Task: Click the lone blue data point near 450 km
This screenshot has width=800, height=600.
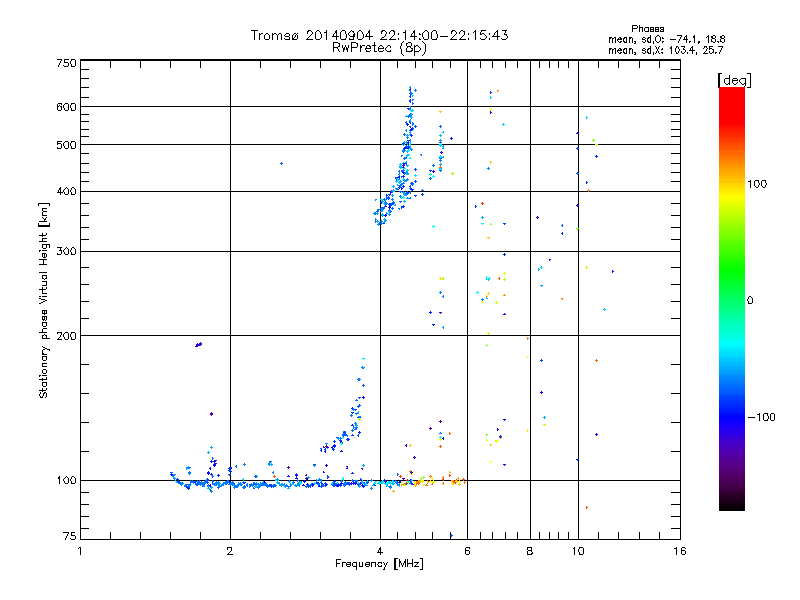Action: (x=281, y=164)
